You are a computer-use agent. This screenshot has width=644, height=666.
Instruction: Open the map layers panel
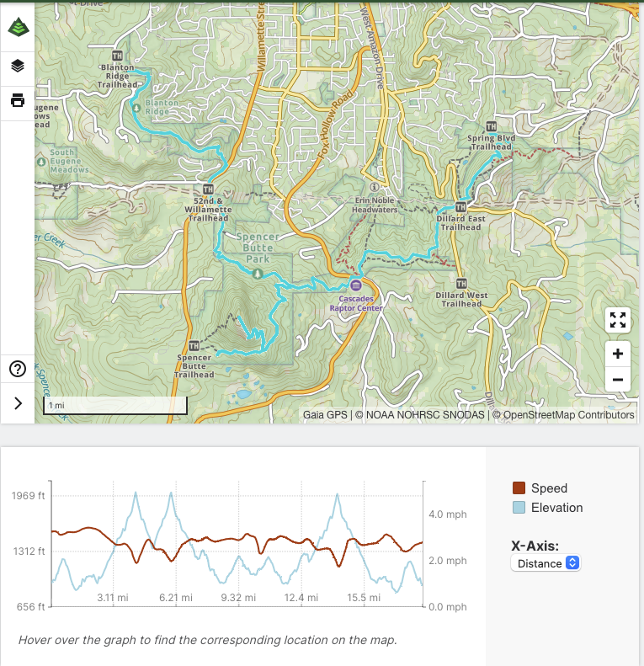(x=18, y=66)
